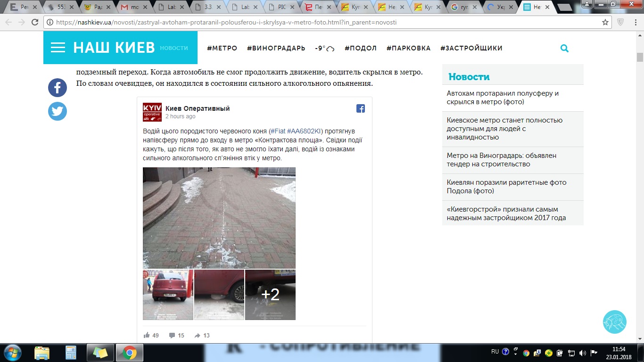Click the search magnifier icon in header

(564, 48)
